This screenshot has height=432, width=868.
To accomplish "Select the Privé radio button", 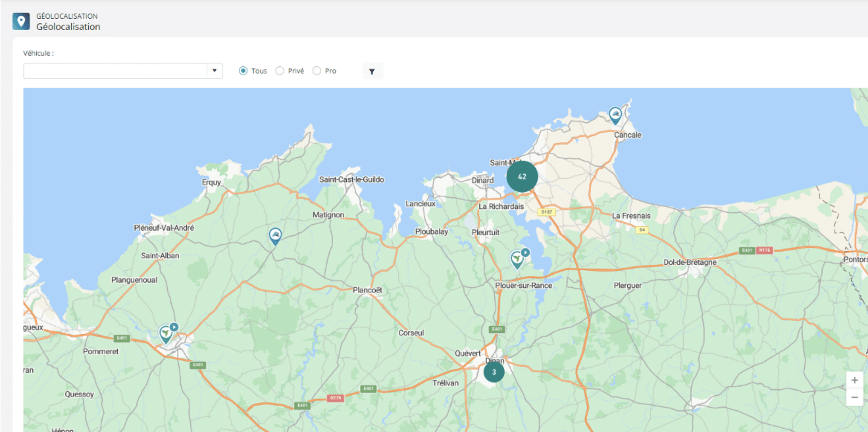I will pos(280,71).
